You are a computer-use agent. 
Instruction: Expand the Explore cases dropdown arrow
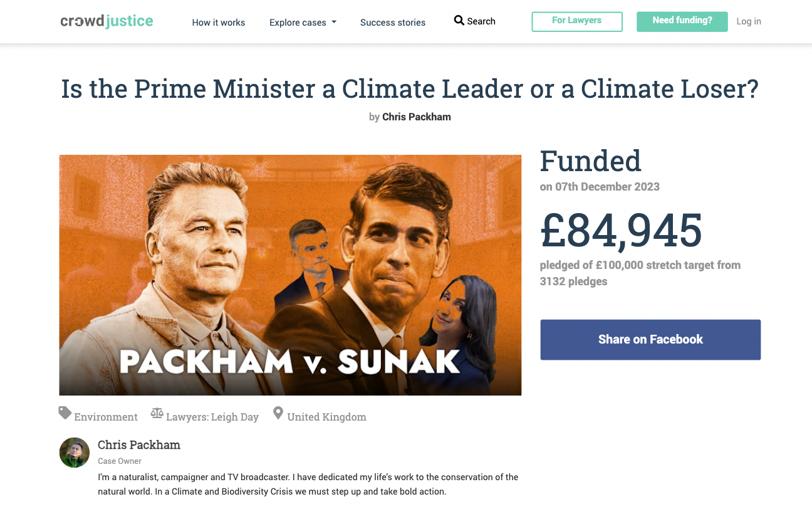(x=334, y=22)
